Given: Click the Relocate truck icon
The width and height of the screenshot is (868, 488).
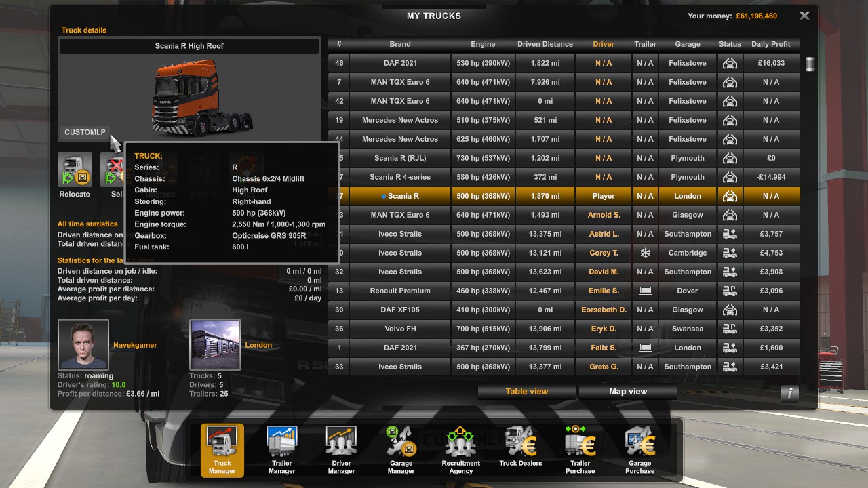Looking at the screenshot, I should [75, 170].
